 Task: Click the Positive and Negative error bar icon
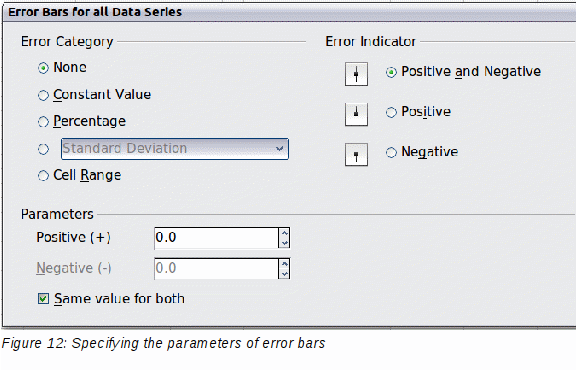click(x=356, y=74)
